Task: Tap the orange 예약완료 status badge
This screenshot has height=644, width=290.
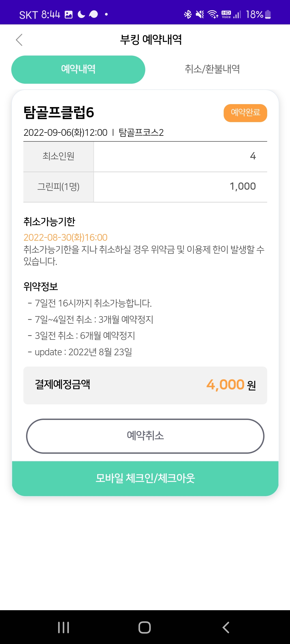Action: tap(245, 113)
